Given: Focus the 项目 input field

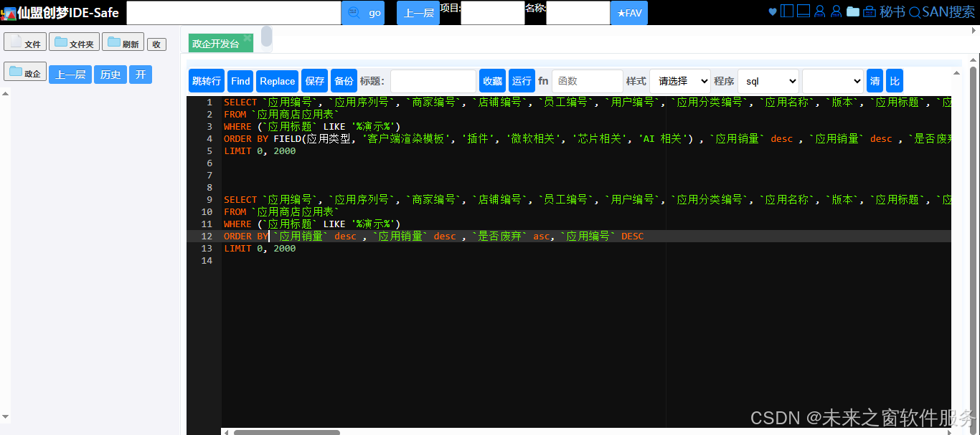Looking at the screenshot, I should [x=492, y=13].
